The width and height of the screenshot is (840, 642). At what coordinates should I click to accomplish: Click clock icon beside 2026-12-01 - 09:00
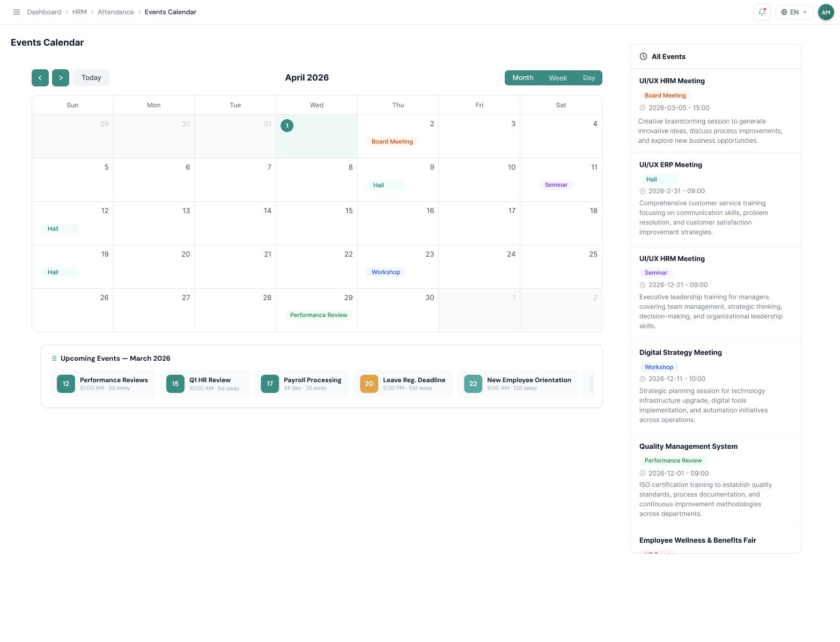click(x=643, y=473)
